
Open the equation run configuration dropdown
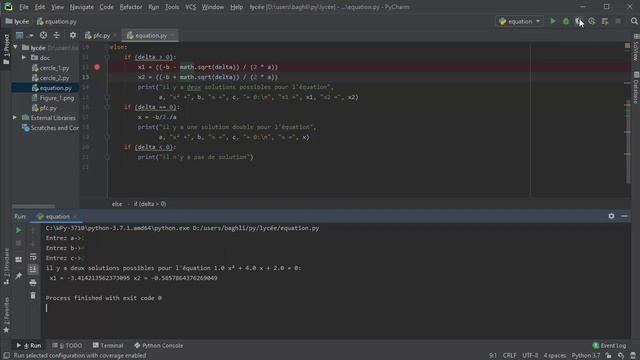tap(520, 21)
